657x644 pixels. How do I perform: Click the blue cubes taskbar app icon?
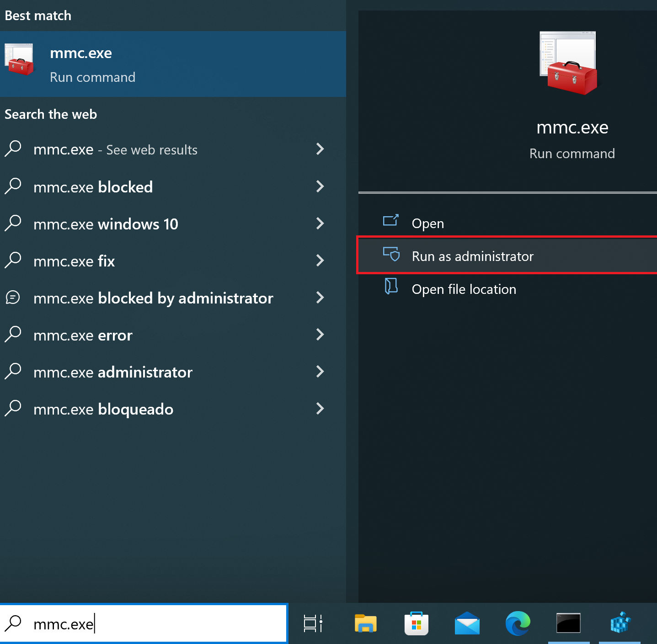(620, 623)
